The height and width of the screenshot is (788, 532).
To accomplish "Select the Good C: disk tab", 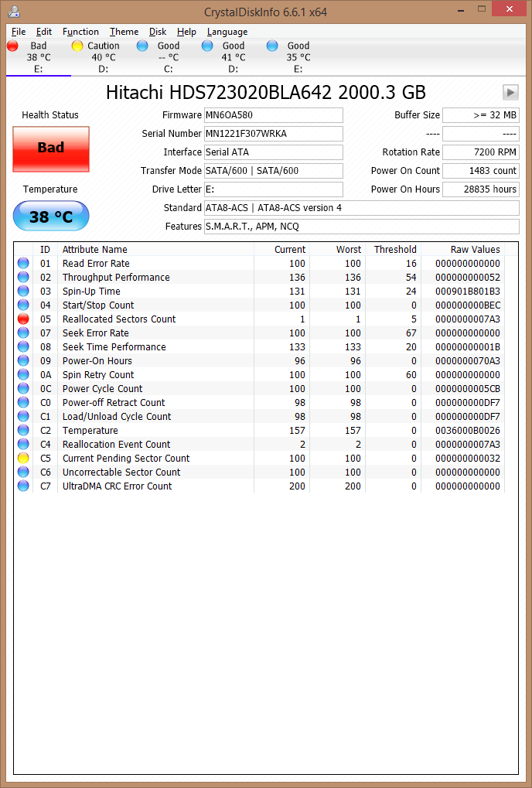I will (169, 57).
